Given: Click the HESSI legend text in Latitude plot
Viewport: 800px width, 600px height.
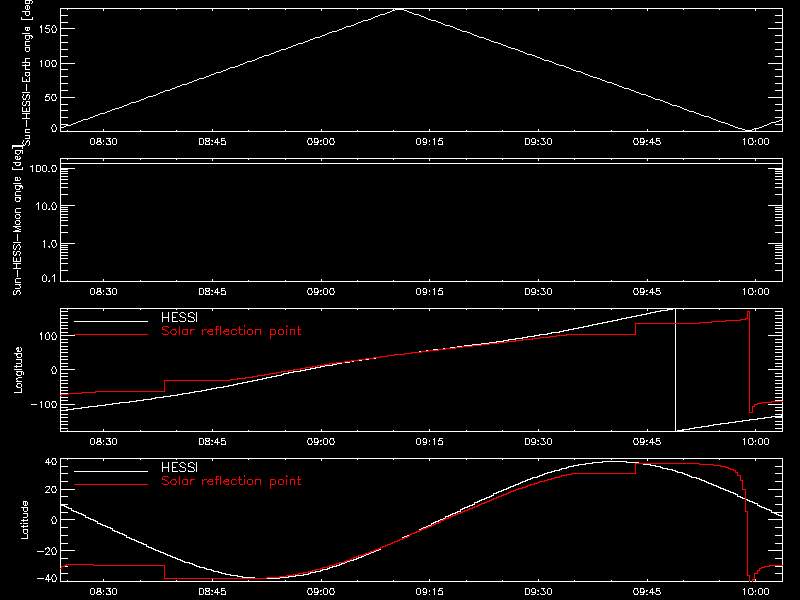Looking at the screenshot, I should [179, 467].
